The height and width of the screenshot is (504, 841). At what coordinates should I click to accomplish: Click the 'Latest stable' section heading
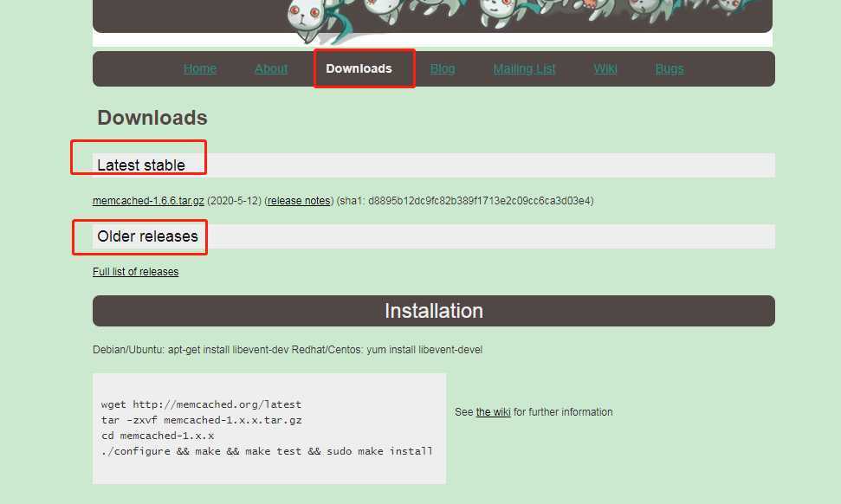click(x=141, y=165)
